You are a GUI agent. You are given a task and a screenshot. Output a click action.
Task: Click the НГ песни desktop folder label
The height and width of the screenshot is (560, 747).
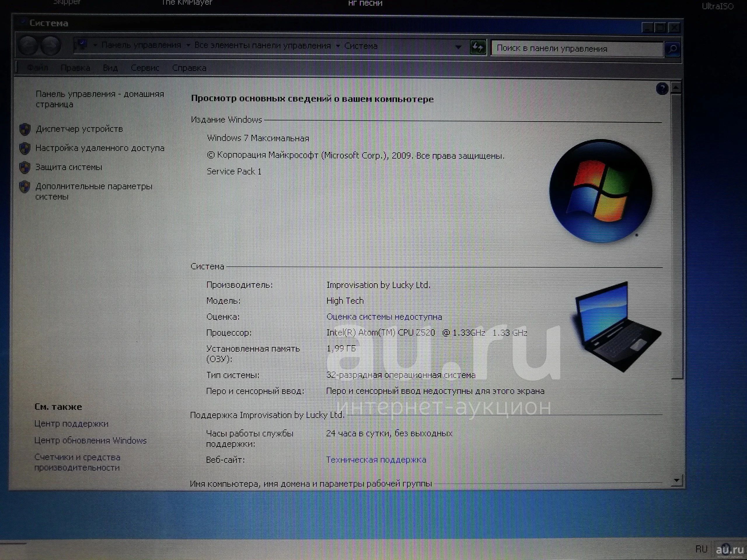[365, 3]
